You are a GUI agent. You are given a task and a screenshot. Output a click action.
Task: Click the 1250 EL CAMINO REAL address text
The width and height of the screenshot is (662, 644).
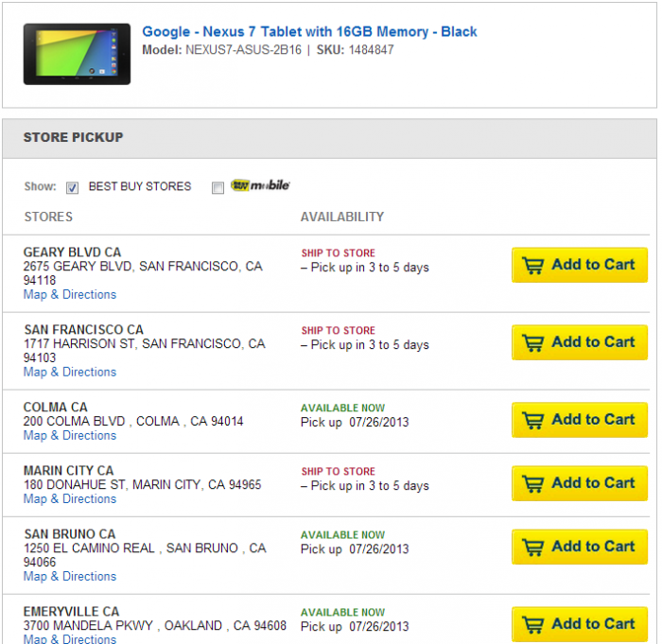(145, 555)
